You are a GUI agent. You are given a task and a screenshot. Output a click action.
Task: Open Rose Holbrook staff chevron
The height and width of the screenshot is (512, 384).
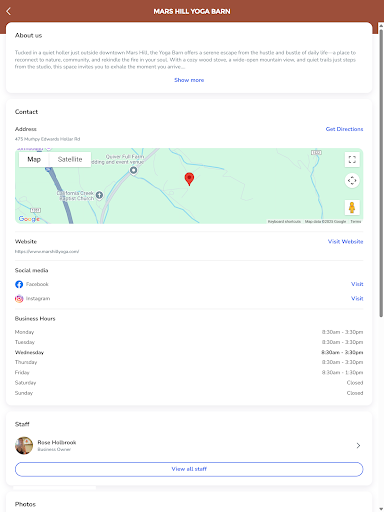[x=358, y=446]
